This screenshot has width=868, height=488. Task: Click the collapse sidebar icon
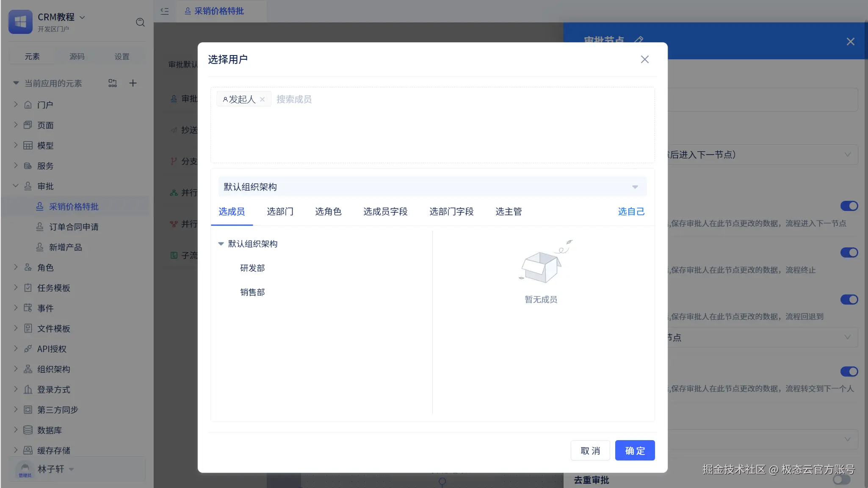coord(165,11)
